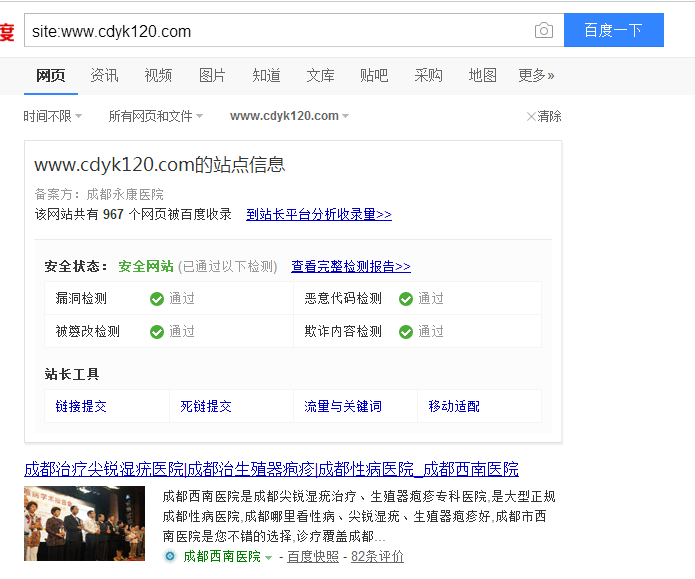695x579 pixels.
Task: Click the green 成都西南医院 source link
Action: 222,556
